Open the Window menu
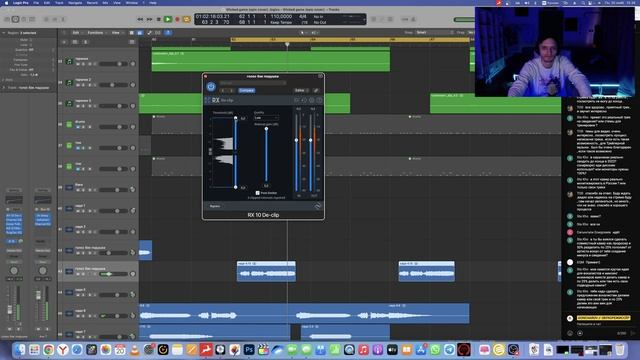The width and height of the screenshot is (640, 360). click(x=131, y=2)
